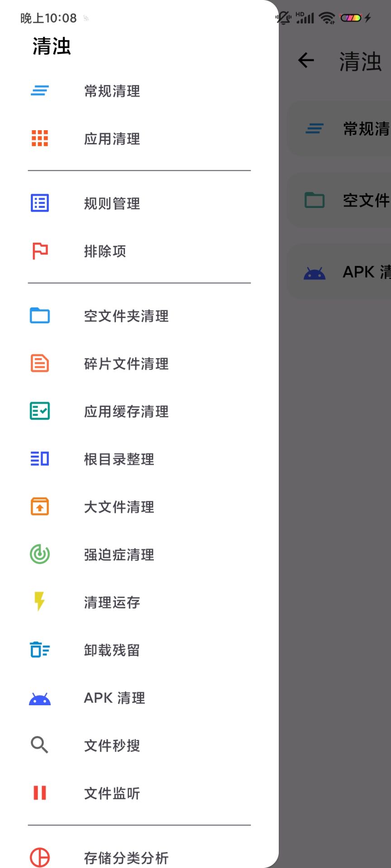Click the Android robot APK 清理 icon
The height and width of the screenshot is (868, 391).
click(x=40, y=698)
